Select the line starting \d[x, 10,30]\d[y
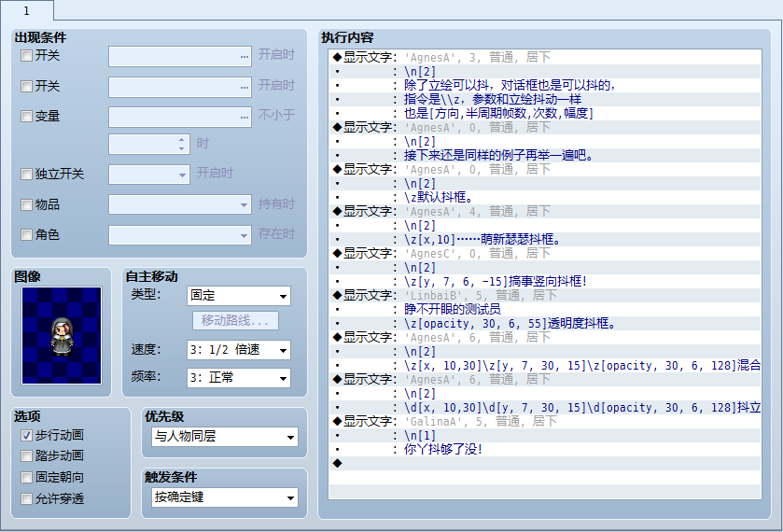 pos(545,407)
